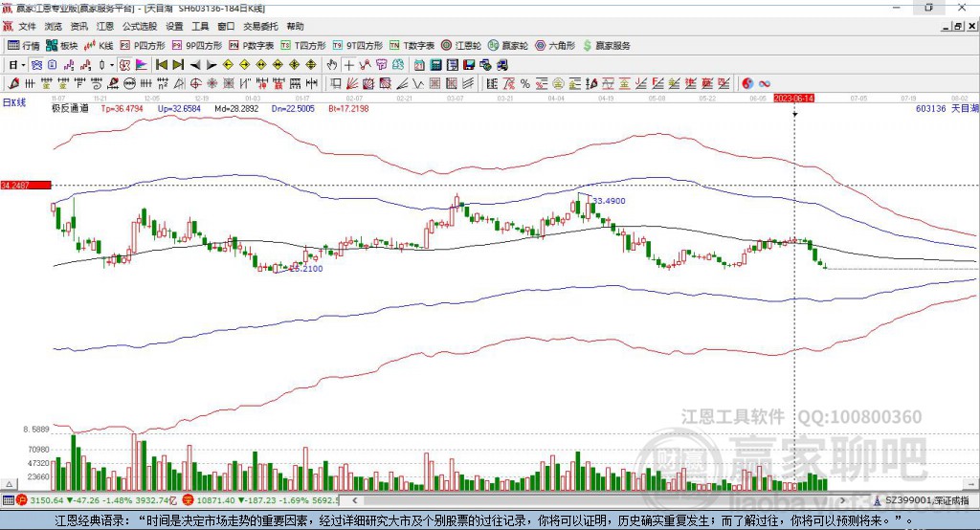The height and width of the screenshot is (530, 980).
Task: Open the calendar date icon
Action: point(419,65)
